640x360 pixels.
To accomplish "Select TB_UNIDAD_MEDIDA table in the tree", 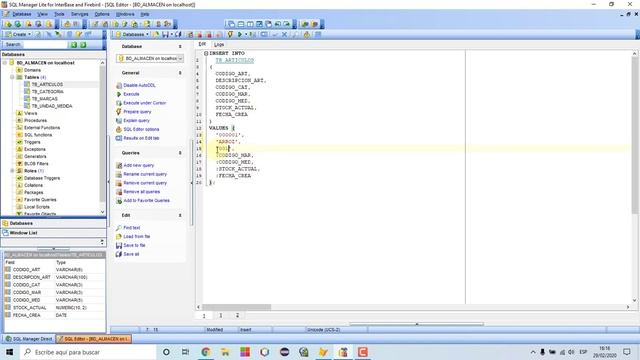I will point(52,106).
